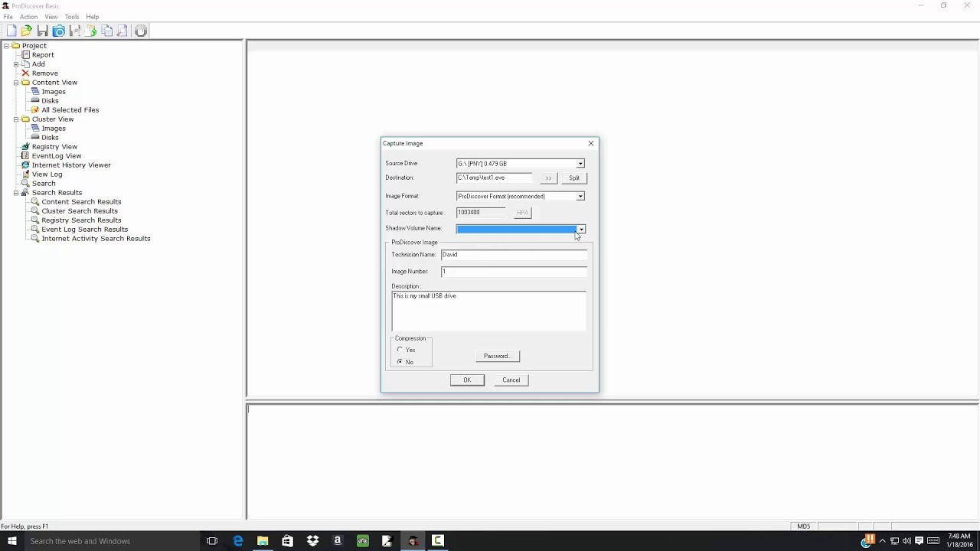
Task: Open Windows Store from taskbar
Action: 287,541
